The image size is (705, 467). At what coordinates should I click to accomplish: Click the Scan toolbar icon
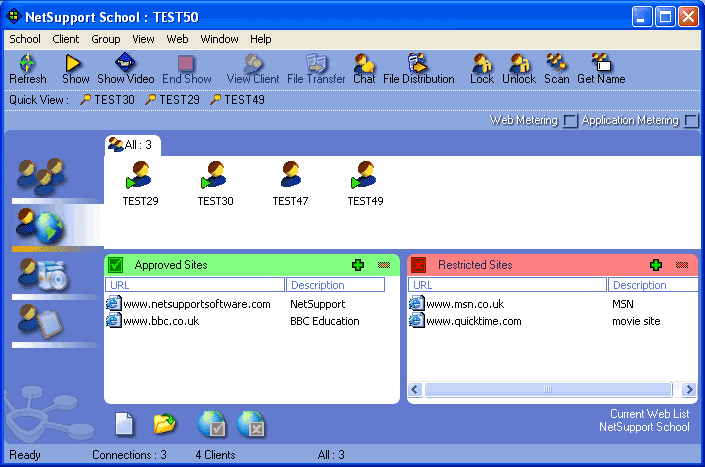(x=556, y=68)
